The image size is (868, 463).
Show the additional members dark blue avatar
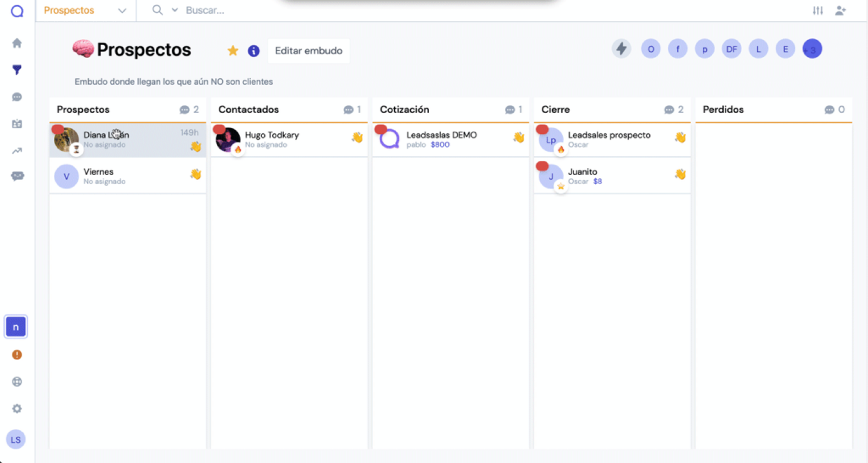pos(812,49)
